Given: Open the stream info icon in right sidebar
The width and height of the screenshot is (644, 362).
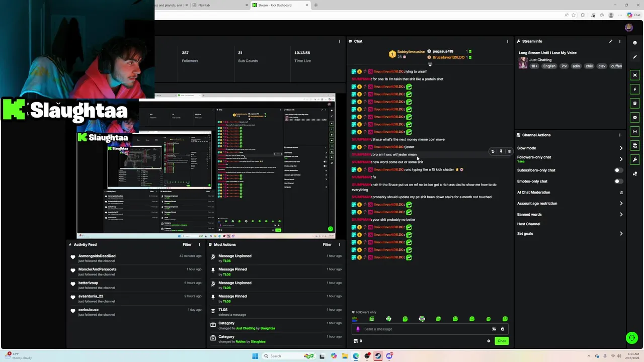Looking at the screenshot, I should [635, 43].
